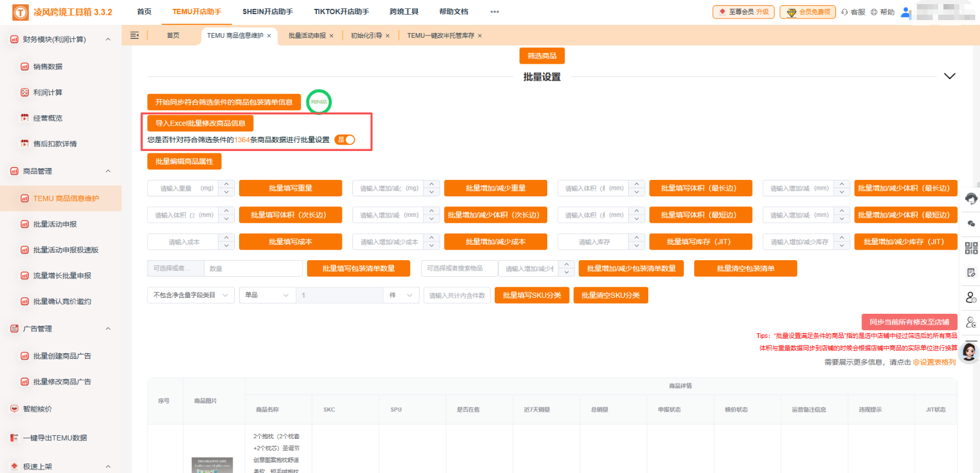Open 帮助文档 top menu

pos(453,12)
